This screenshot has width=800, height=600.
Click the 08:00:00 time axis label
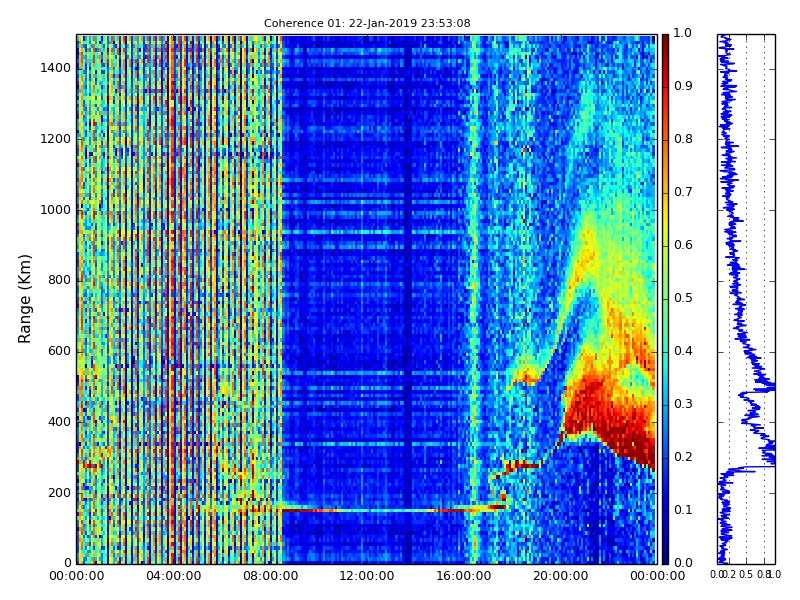pos(270,576)
